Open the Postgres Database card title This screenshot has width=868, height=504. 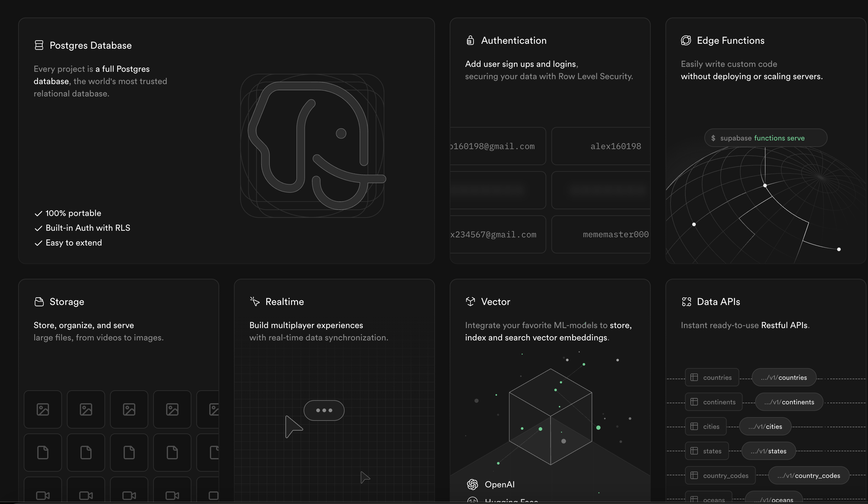coord(91,45)
